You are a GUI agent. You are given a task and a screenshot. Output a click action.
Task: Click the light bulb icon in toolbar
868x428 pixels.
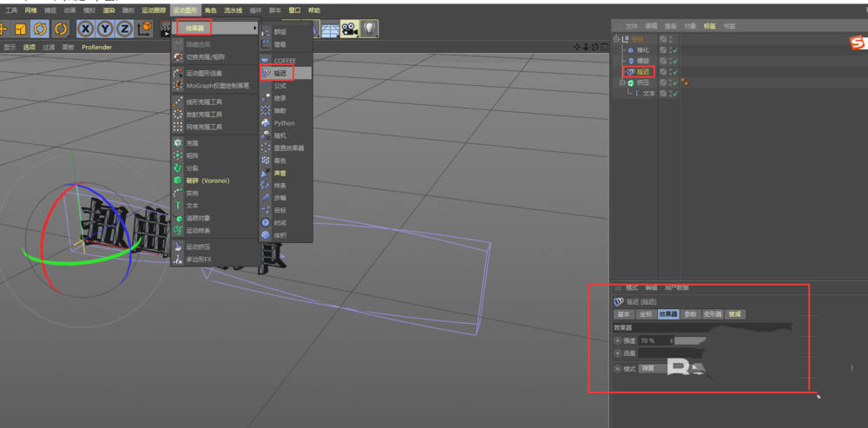pos(370,29)
